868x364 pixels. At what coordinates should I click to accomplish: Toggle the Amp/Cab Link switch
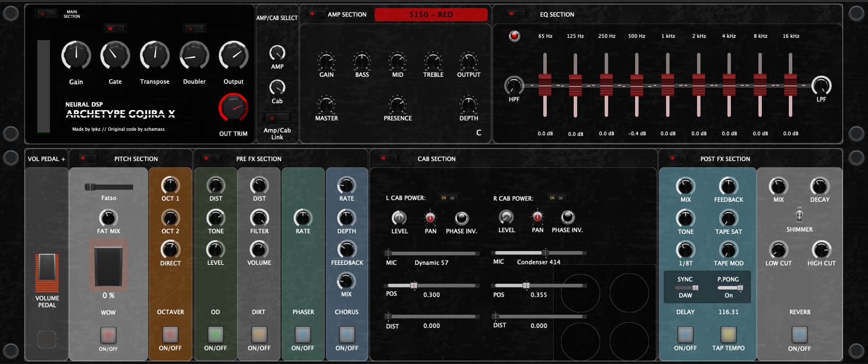pyautogui.click(x=277, y=118)
